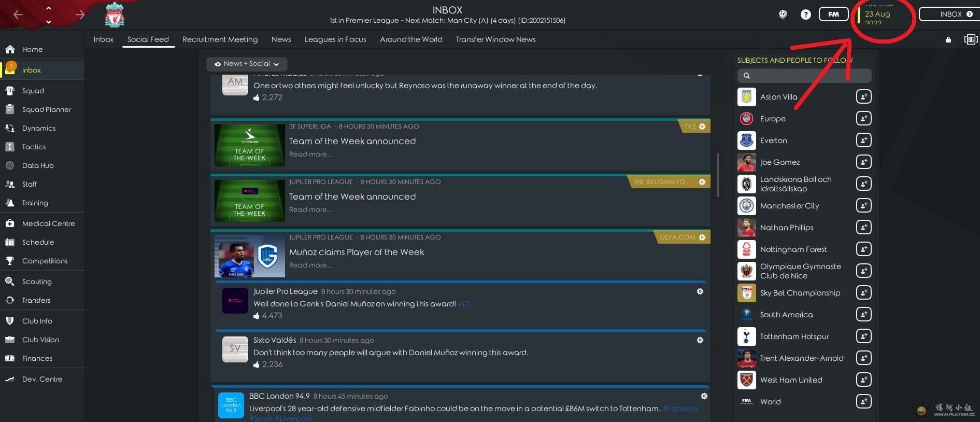Follow Manchester City
The width and height of the screenshot is (980, 422).
pos(863,206)
